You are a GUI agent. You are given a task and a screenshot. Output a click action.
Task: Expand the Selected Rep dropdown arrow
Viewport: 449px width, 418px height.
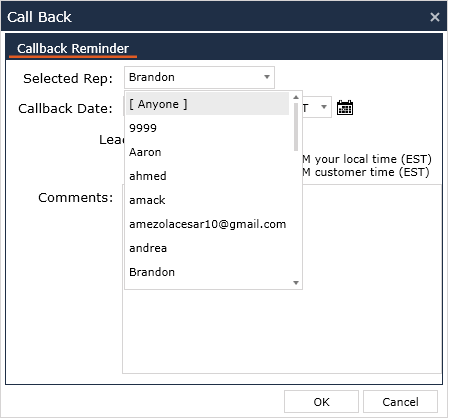click(x=267, y=77)
